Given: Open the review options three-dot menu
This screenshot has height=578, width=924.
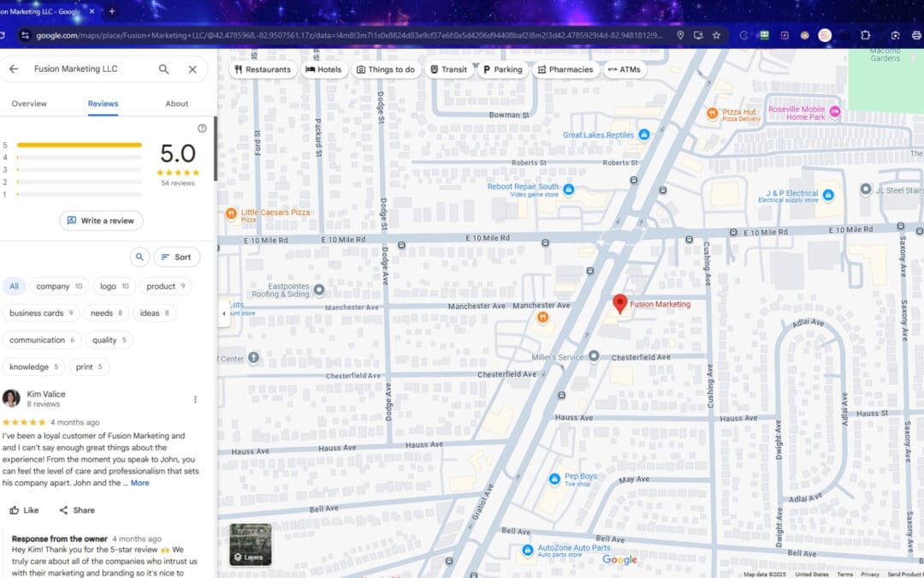Looking at the screenshot, I should (x=196, y=398).
